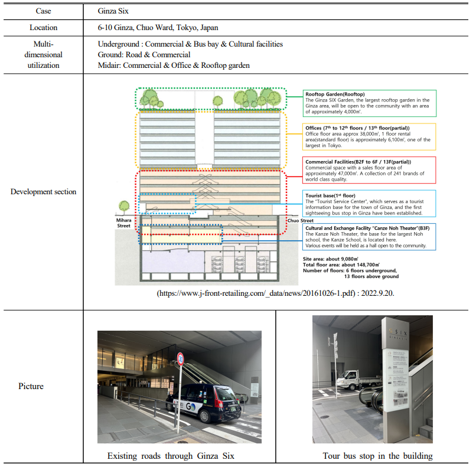Select the "Mihara Street" label on diagram
The image size is (476, 470).
pos(124,223)
